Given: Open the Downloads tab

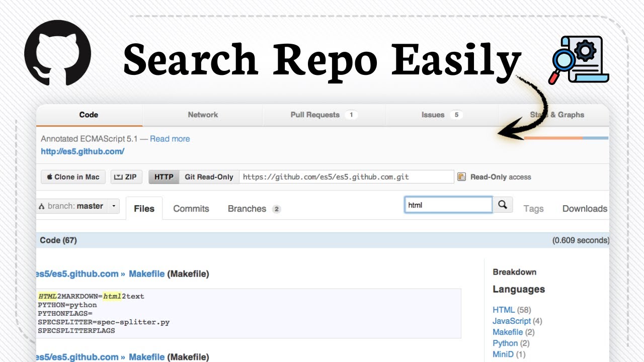Looking at the screenshot, I should point(585,209).
